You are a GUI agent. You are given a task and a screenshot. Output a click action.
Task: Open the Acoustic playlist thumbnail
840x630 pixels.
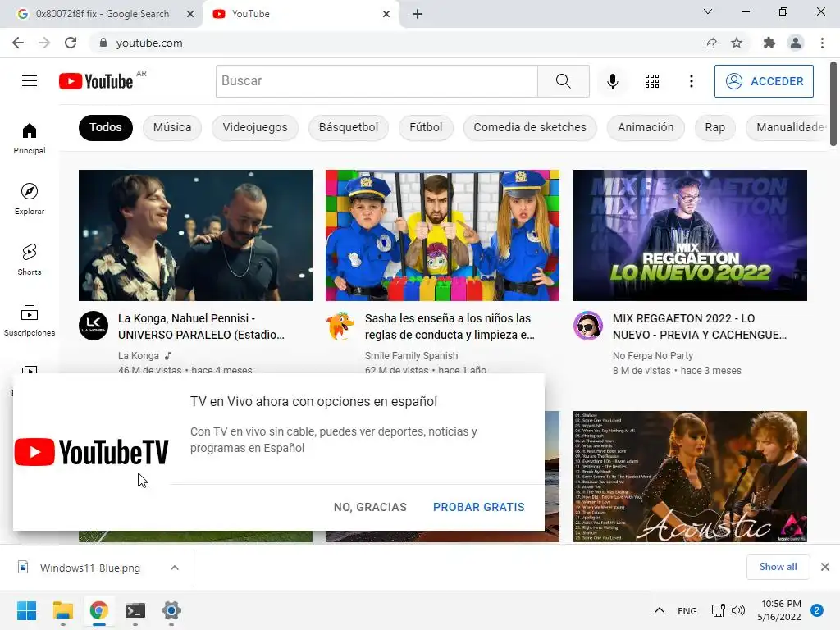[x=690, y=477]
